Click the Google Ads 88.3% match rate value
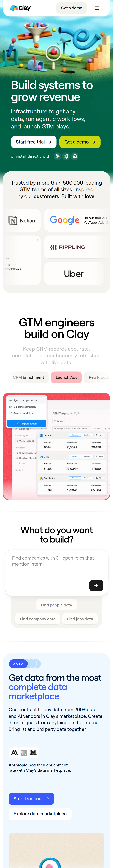 [x=48, y=490]
